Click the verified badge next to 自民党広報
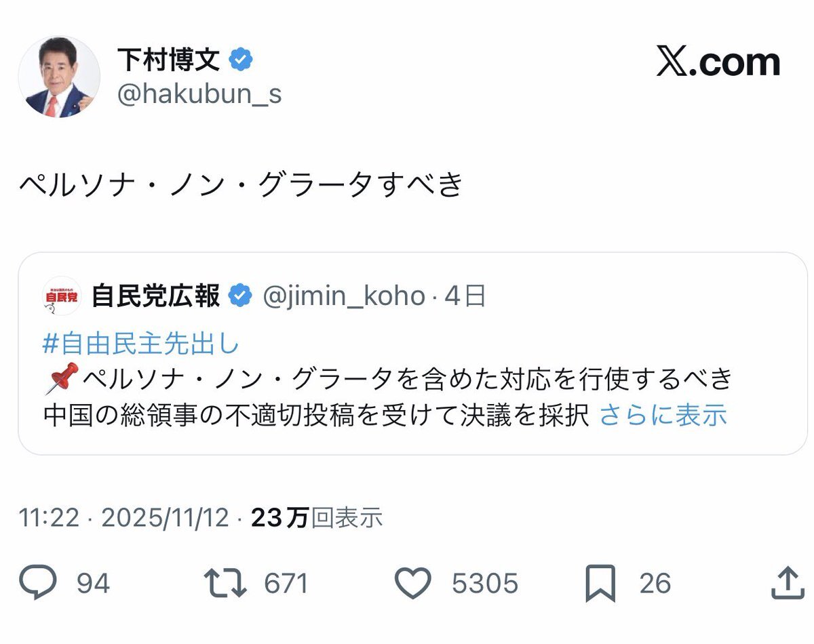 [x=241, y=296]
